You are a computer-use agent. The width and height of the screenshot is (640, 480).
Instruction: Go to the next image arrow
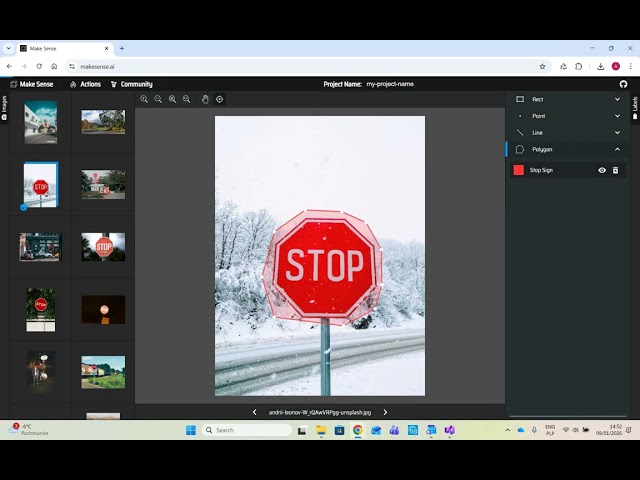tap(385, 412)
